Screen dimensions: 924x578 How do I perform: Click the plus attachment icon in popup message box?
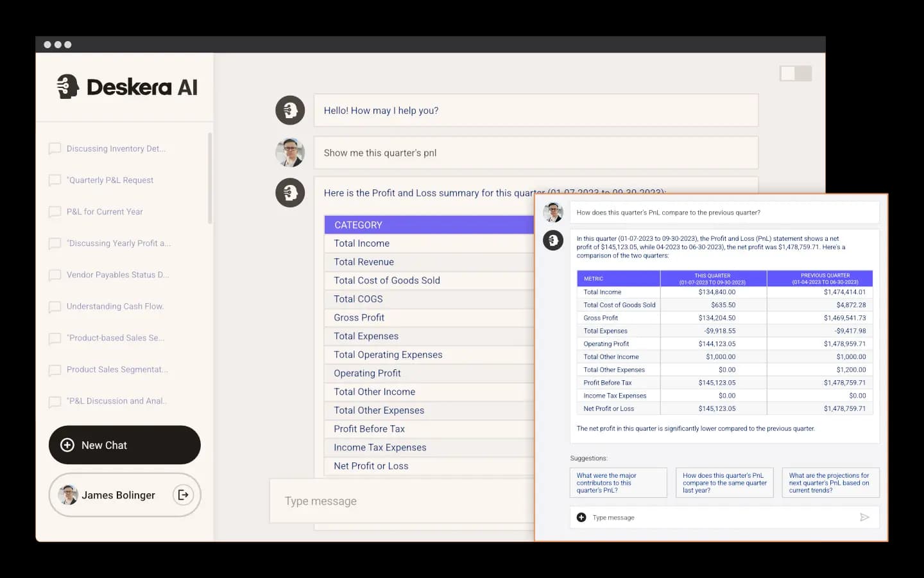tap(581, 517)
